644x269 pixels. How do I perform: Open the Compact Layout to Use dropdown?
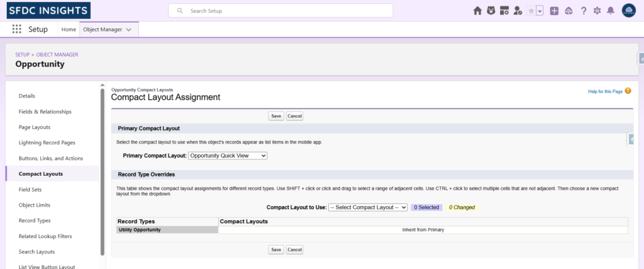pos(368,207)
